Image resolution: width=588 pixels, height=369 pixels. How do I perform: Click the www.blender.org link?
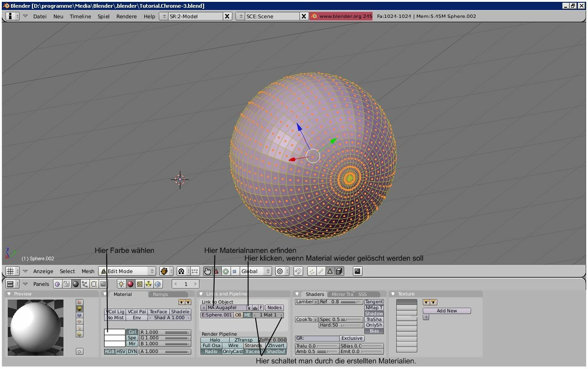click(341, 16)
